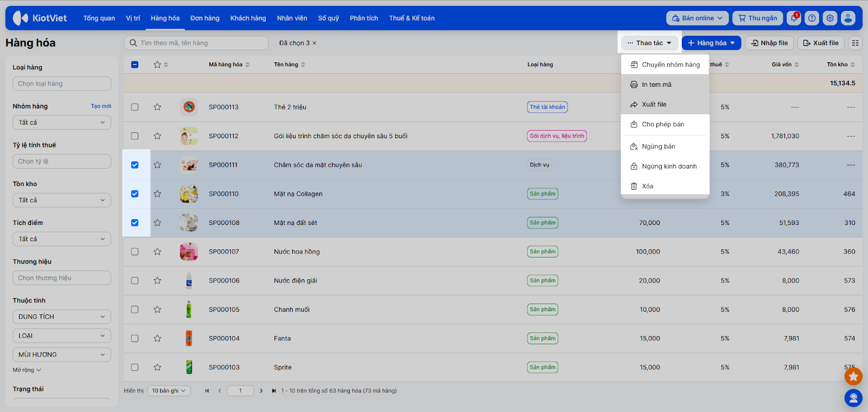Select 'Ngừng bán' menu option
Viewport: 868px width, 412px height.
pyautogui.click(x=665, y=146)
